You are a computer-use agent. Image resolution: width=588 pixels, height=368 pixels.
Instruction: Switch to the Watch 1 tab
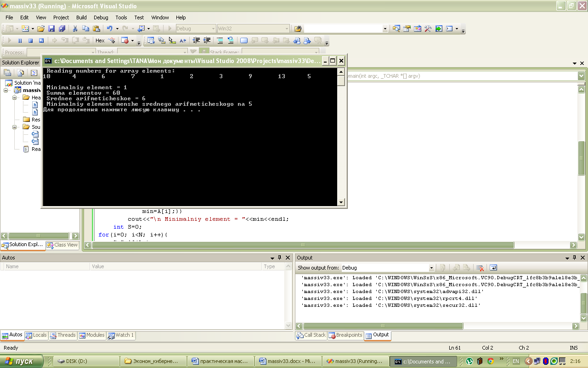(121, 335)
